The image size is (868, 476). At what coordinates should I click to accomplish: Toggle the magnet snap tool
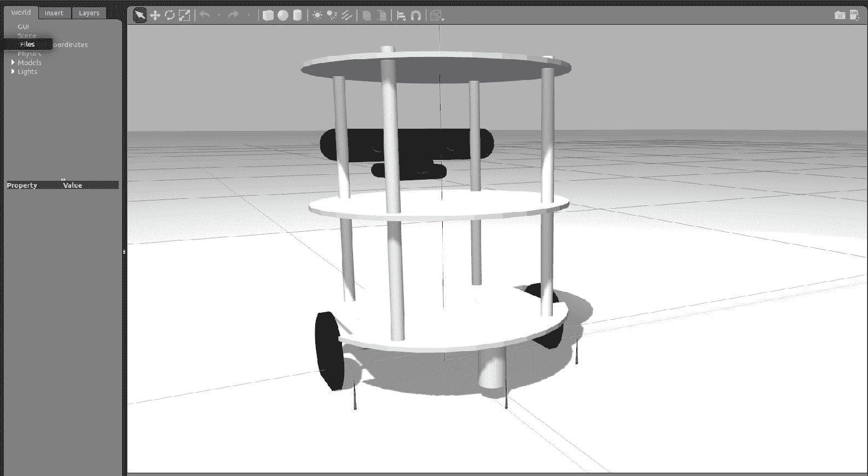click(416, 15)
